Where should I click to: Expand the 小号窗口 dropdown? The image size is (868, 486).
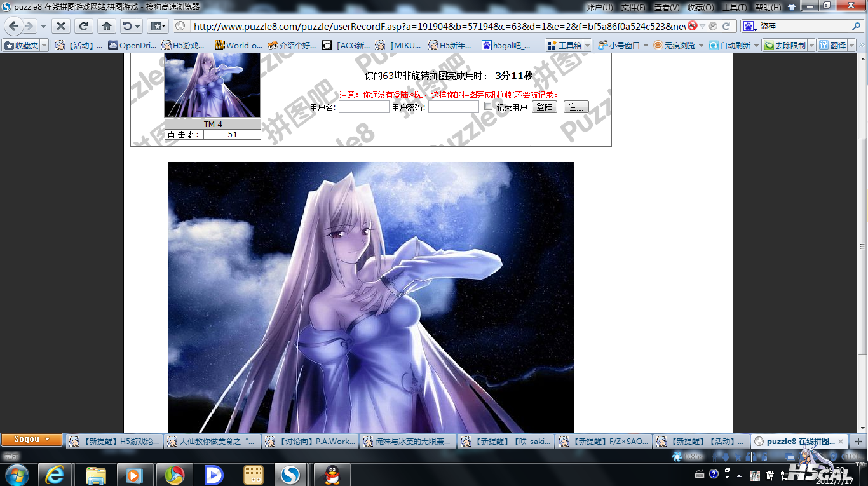click(646, 46)
